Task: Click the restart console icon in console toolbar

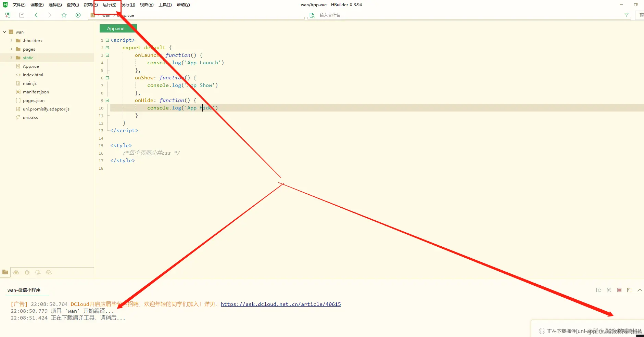Action: click(x=599, y=290)
